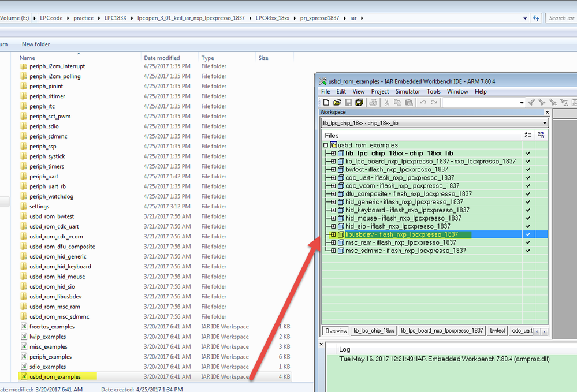Toggle the check mark for bwtest project row

tap(528, 170)
